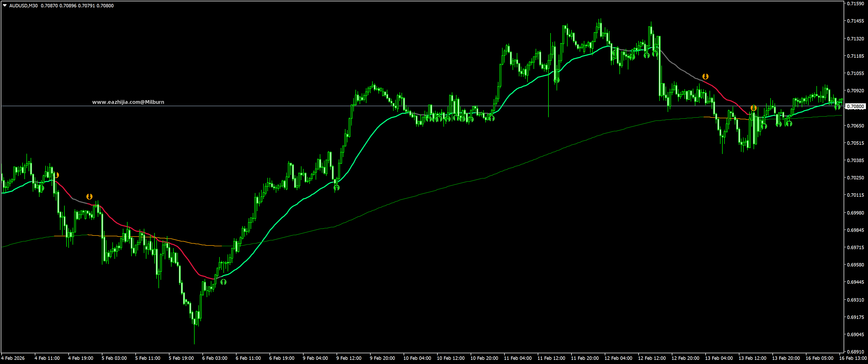Viewport: 868px width, 364px height.
Task: Click the 9 Feb 20:00 time label
Action: pos(382,358)
